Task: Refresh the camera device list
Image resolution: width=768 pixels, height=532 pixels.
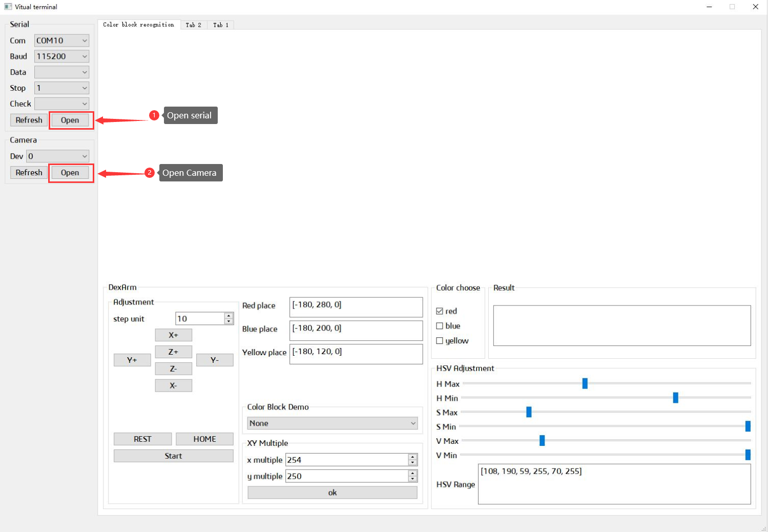Action: click(29, 173)
